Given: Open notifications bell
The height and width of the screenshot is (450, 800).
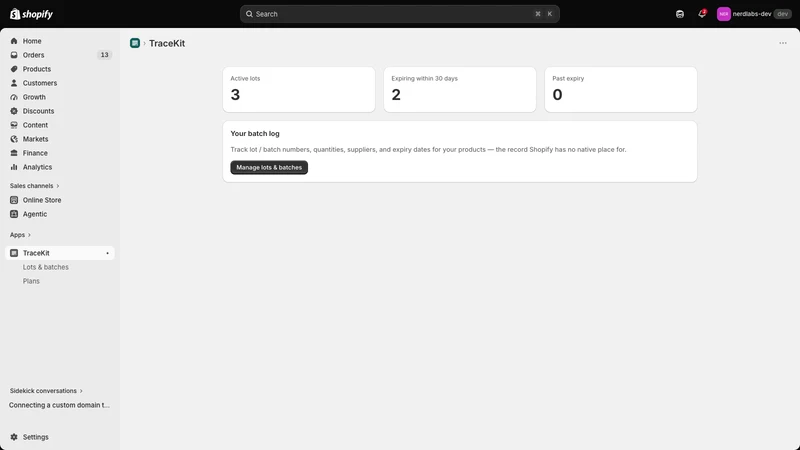Looking at the screenshot, I should [702, 14].
